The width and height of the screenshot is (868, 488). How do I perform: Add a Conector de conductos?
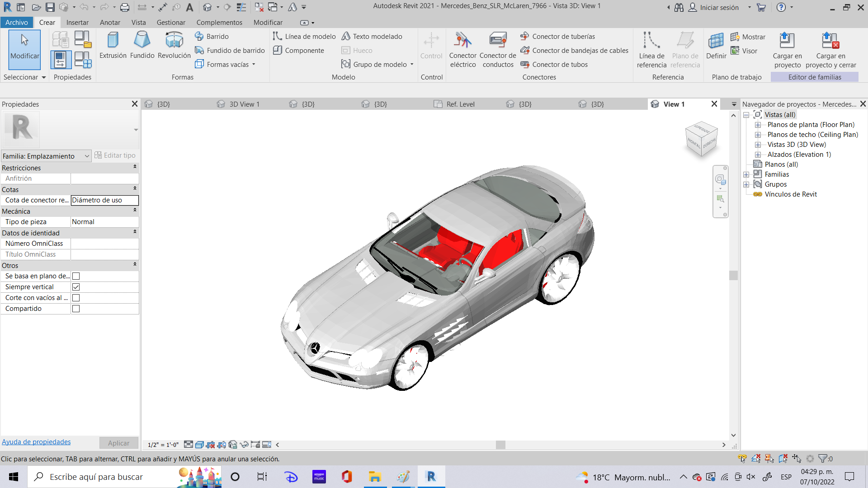[x=498, y=50]
